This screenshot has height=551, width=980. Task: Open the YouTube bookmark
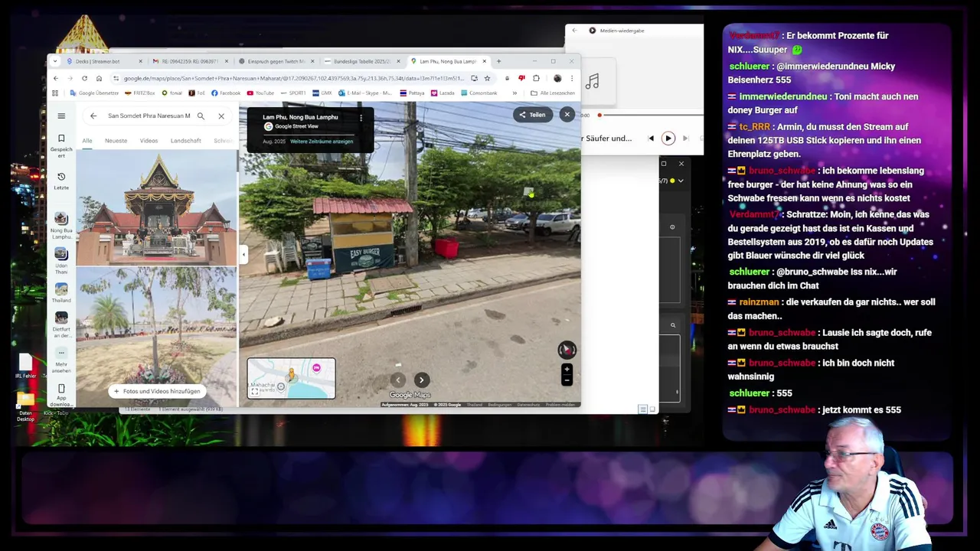260,93
